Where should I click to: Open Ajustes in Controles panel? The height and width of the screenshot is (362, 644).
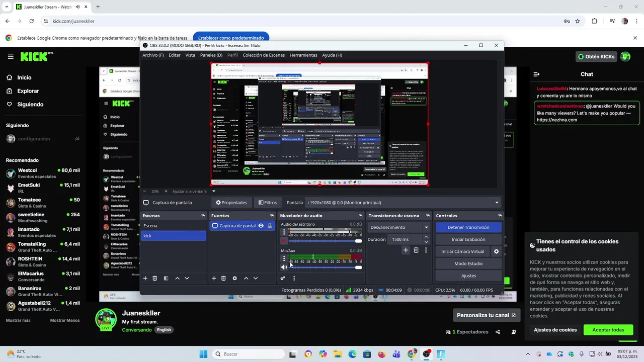tap(468, 276)
